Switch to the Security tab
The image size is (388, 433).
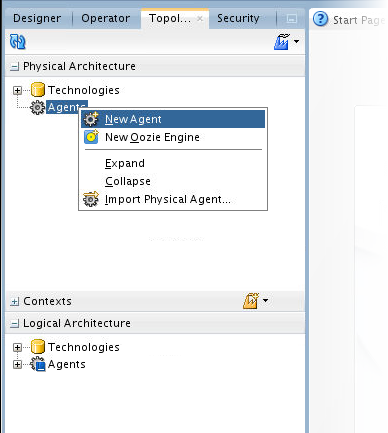click(x=238, y=18)
